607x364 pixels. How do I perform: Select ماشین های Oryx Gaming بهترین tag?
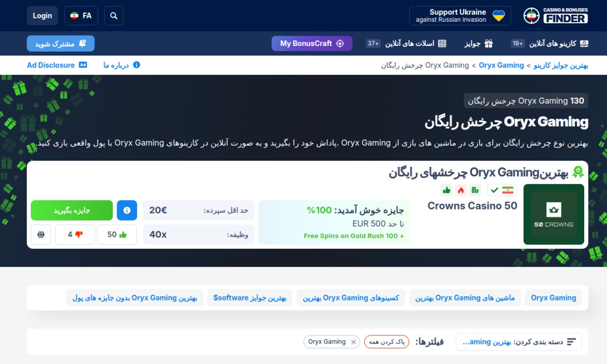click(x=465, y=298)
